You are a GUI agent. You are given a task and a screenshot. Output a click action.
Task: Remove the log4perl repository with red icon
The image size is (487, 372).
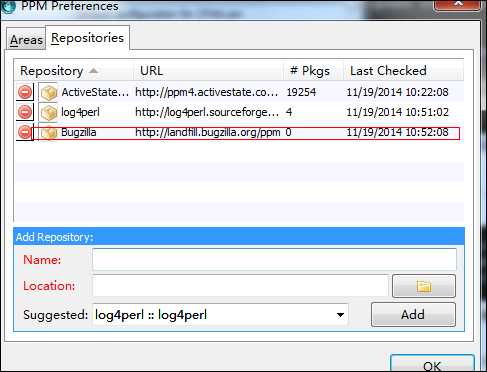pyautogui.click(x=25, y=112)
